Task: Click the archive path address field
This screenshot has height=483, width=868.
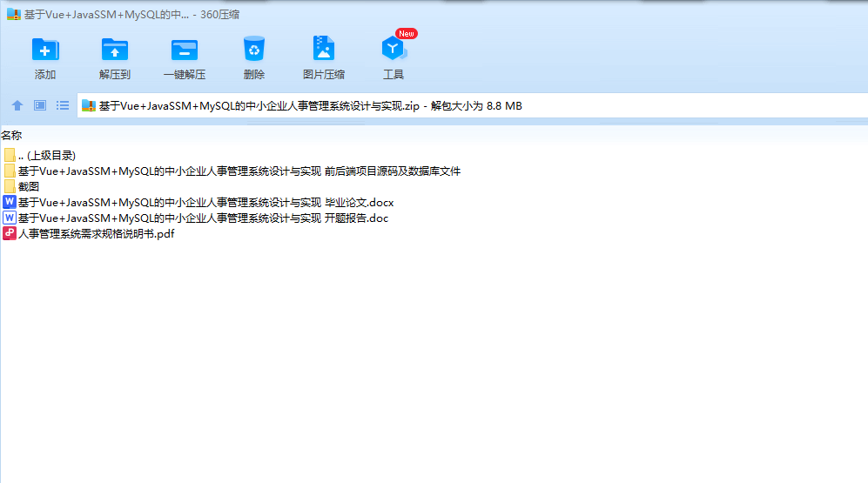Action: point(472,105)
